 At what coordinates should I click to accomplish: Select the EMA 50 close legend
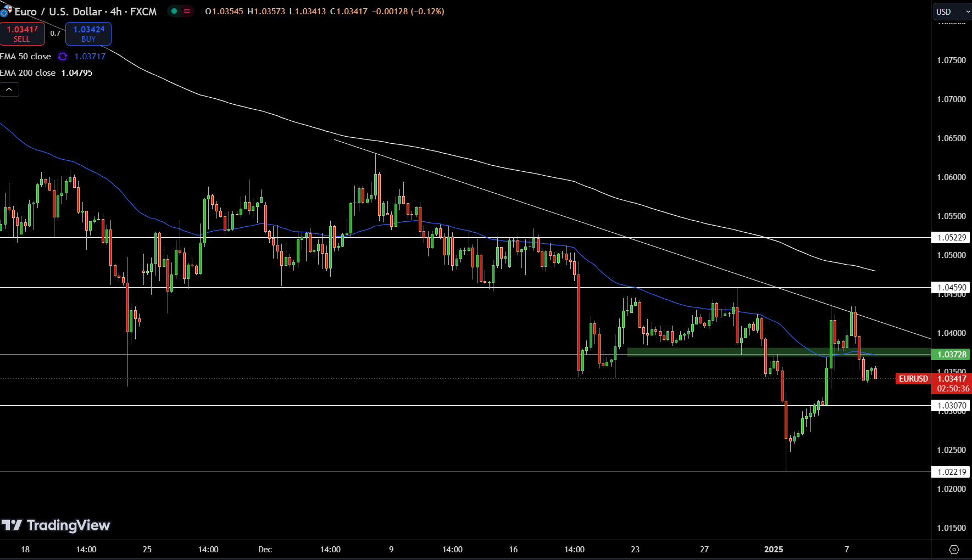tap(25, 57)
